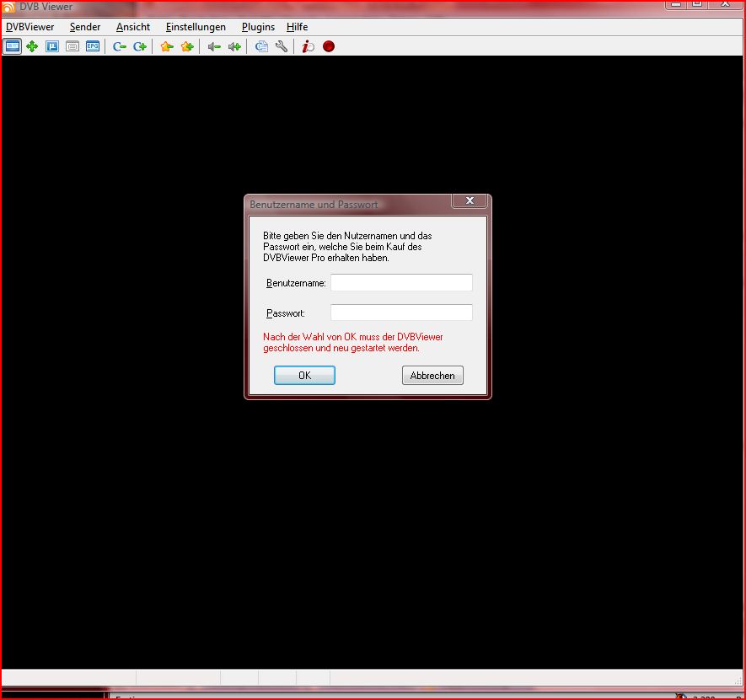746x700 pixels.
Task: Click the green fullscreen arrows icon
Action: (32, 46)
